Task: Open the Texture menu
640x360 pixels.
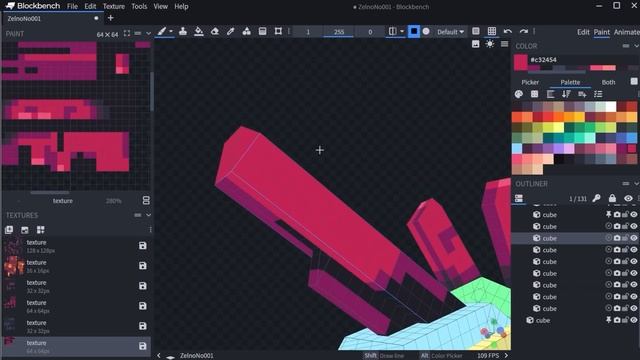Action: (x=113, y=7)
